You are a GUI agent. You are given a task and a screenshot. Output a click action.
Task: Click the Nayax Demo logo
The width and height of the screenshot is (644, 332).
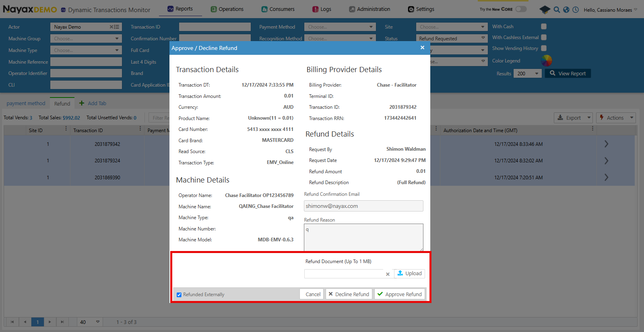[x=30, y=9]
